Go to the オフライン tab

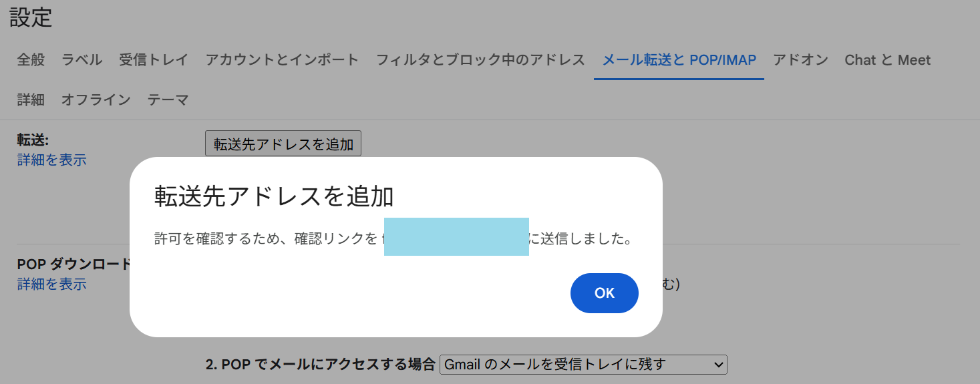point(96,100)
